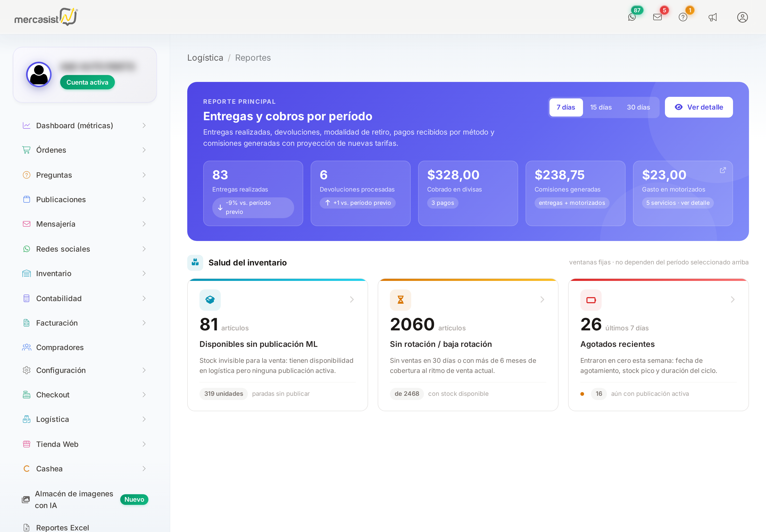Click the Cashea C icon

[26, 469]
